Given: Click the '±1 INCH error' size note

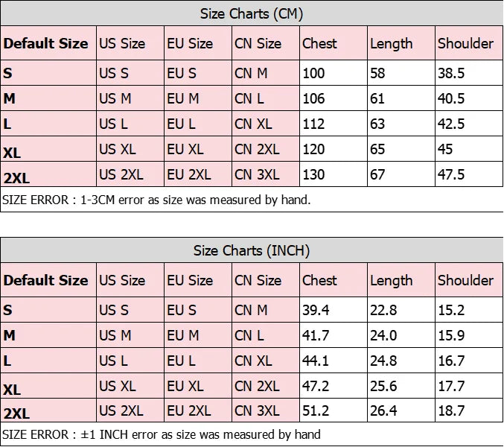Looking at the screenshot, I should point(162,434).
